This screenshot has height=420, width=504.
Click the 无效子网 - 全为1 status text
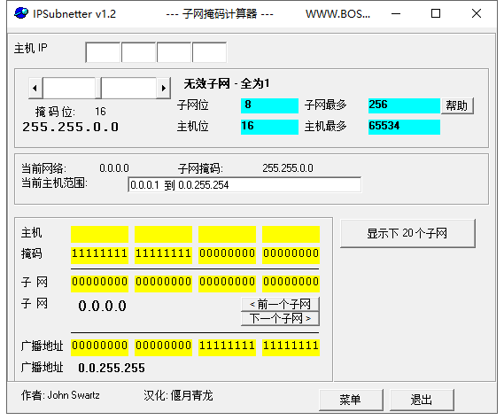point(227,84)
